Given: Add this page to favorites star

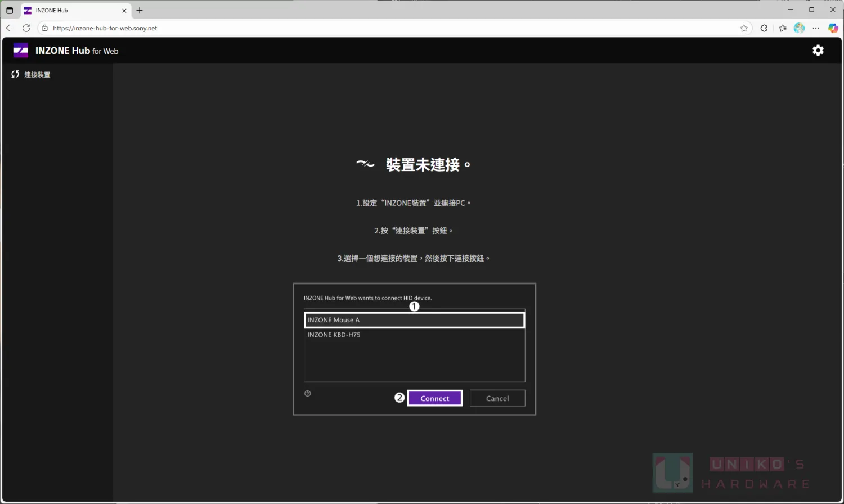Looking at the screenshot, I should point(744,28).
